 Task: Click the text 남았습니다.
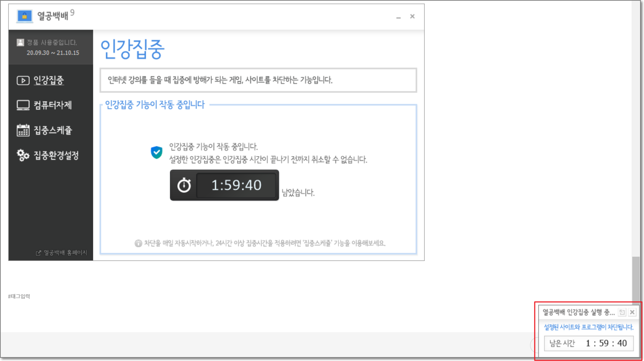tap(298, 193)
